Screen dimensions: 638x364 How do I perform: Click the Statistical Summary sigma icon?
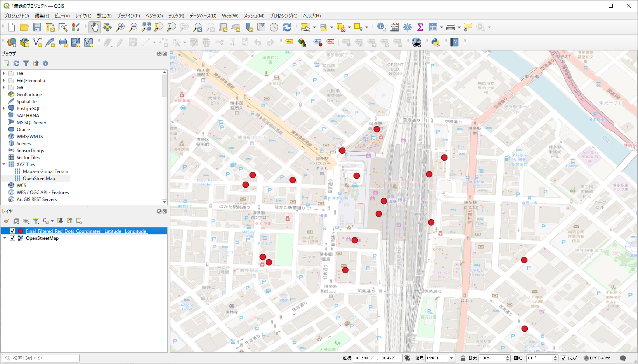pyautogui.click(x=420, y=27)
